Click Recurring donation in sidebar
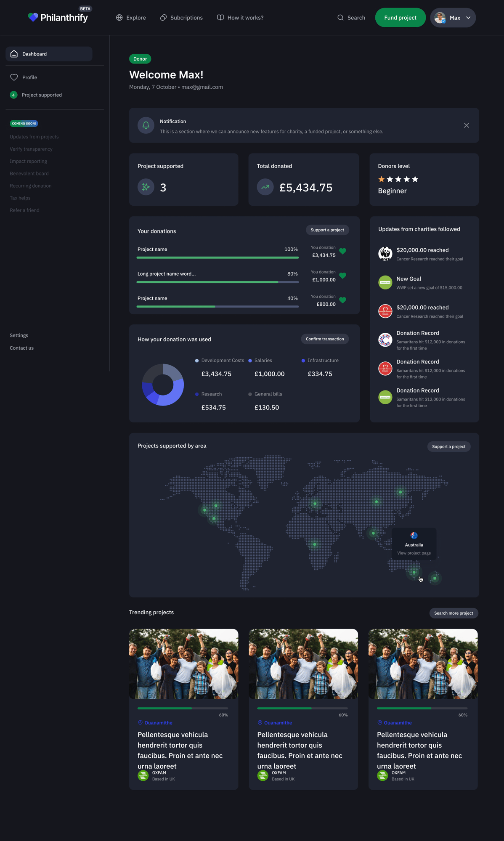504x841 pixels. click(31, 186)
